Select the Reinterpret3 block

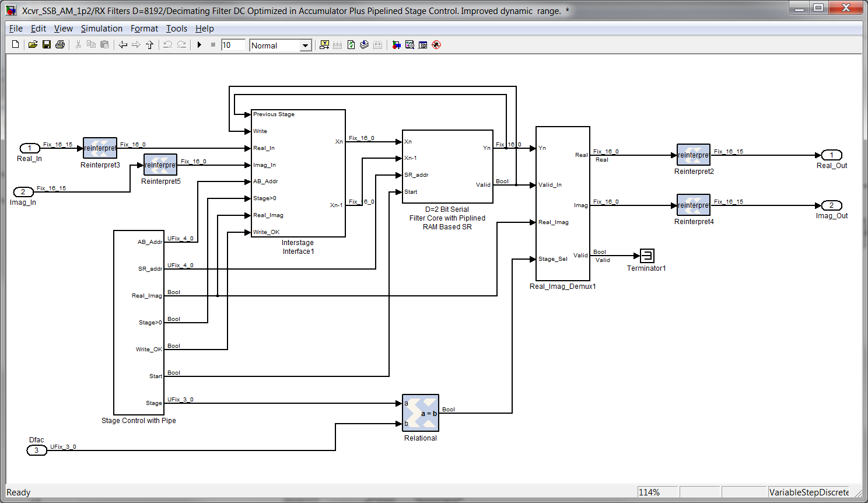coord(100,148)
